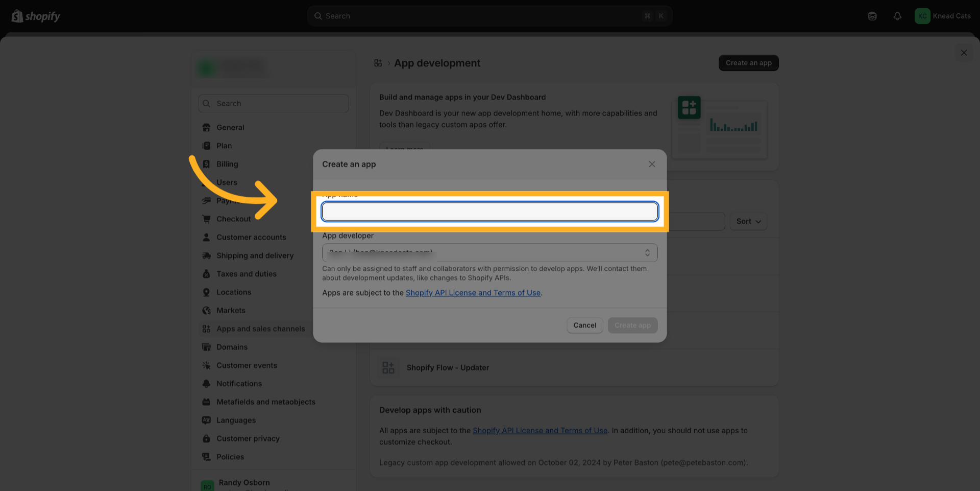Click the Plan icon in settings sidebar

(206, 146)
